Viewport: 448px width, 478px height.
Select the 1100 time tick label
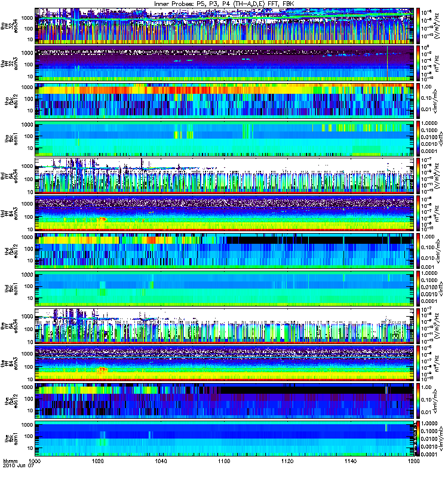tap(225, 461)
